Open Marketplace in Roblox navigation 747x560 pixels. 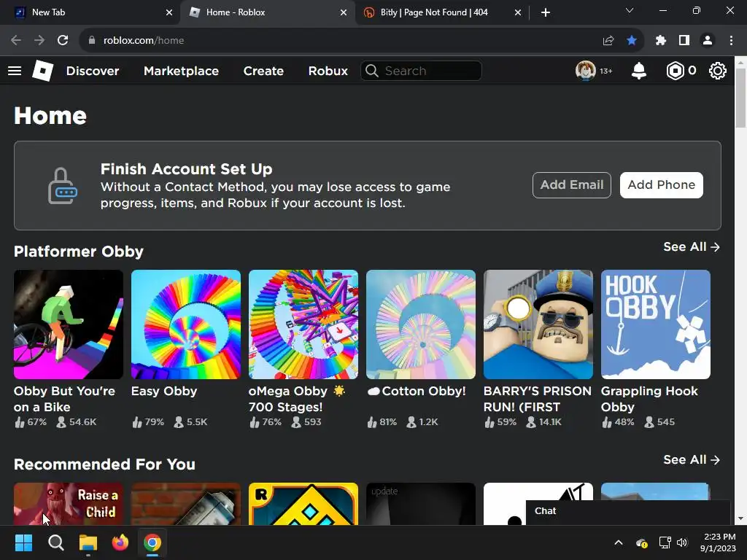click(181, 71)
